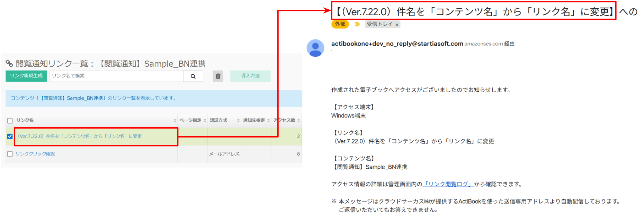
Task: Open the 「リンク閲覧ログ」 link in email
Action: (x=448, y=184)
